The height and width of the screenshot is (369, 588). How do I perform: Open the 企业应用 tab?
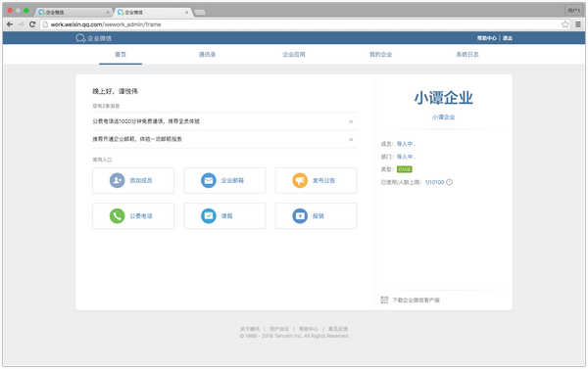click(294, 55)
